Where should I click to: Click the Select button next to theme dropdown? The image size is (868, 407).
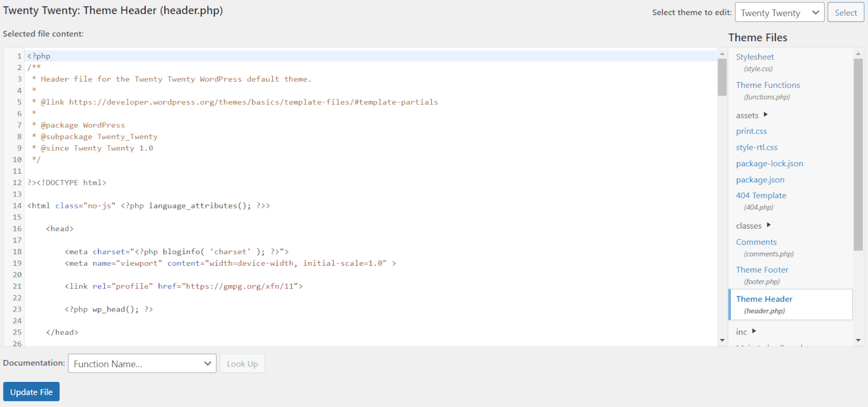(x=845, y=12)
